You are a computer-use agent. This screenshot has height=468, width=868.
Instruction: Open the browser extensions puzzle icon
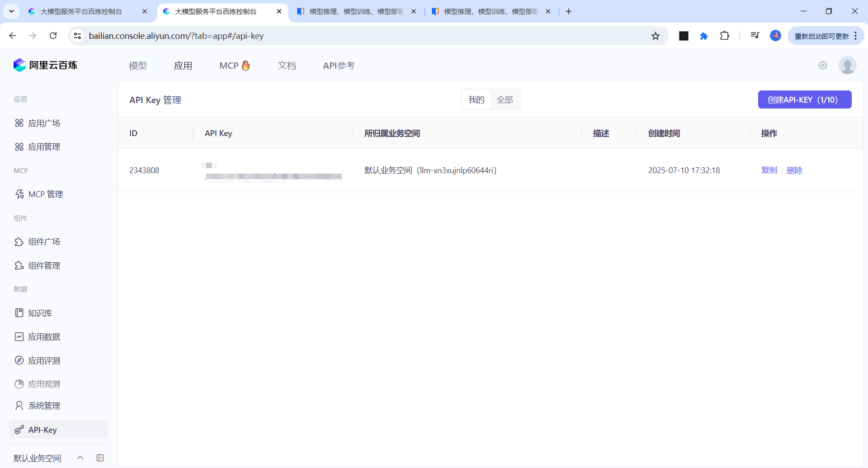(725, 36)
